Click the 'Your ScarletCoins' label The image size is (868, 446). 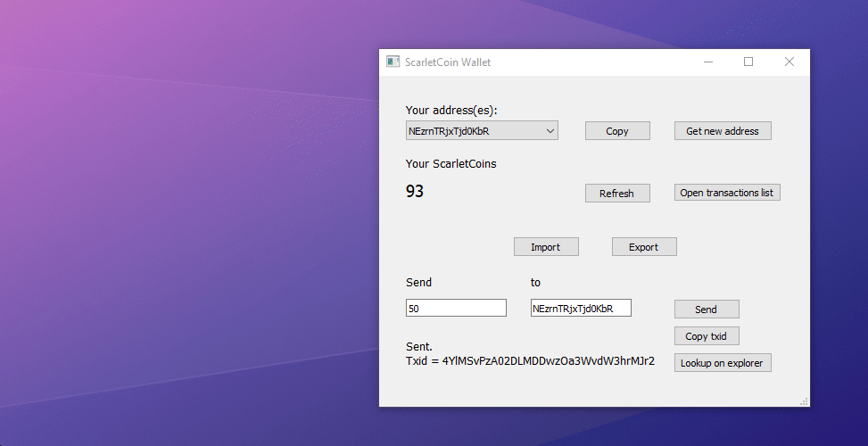coord(451,164)
